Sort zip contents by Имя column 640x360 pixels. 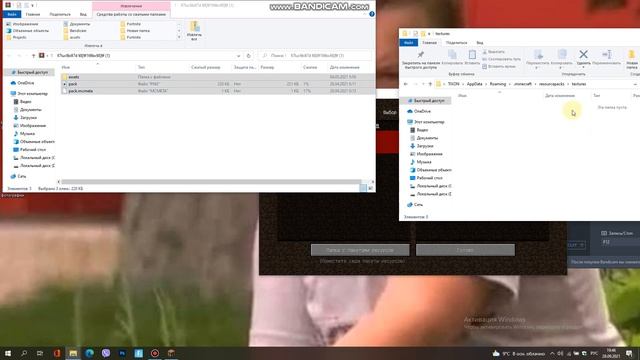[66, 67]
